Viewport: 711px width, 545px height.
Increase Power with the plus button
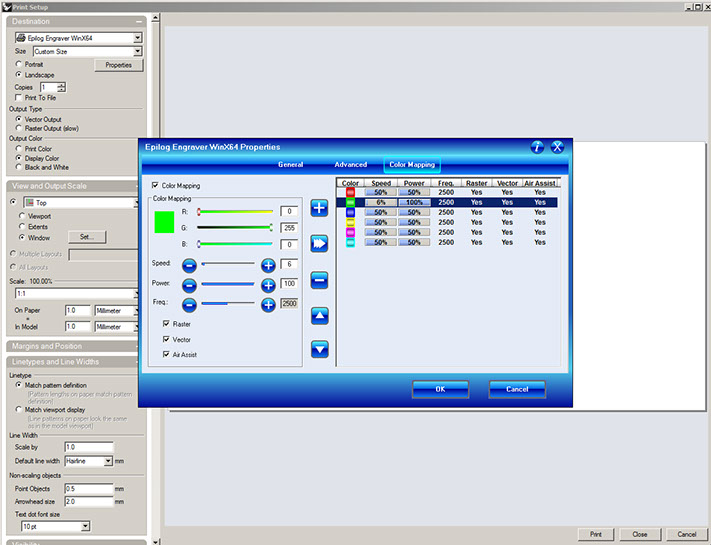pyautogui.click(x=268, y=285)
